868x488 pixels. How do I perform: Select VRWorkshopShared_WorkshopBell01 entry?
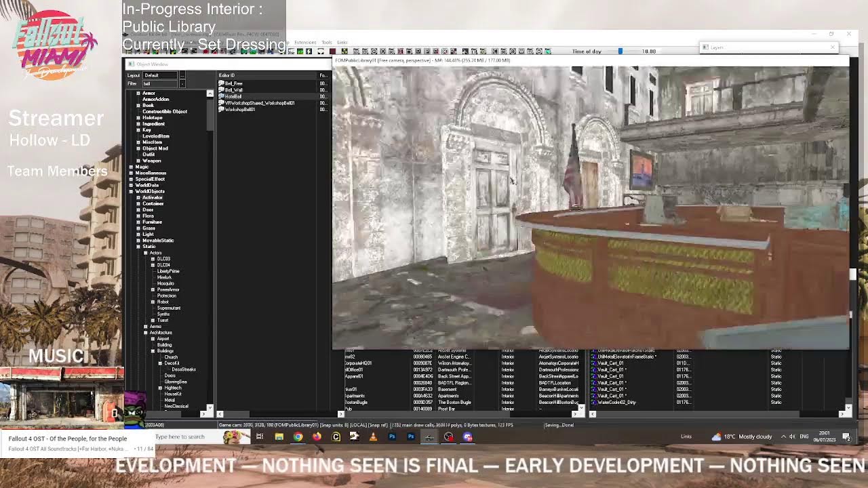[x=260, y=103]
